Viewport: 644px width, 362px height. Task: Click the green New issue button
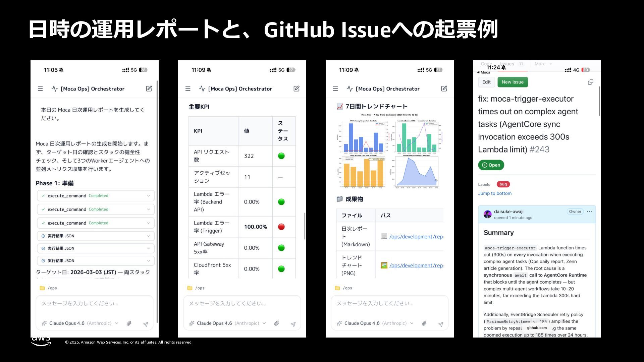point(513,82)
